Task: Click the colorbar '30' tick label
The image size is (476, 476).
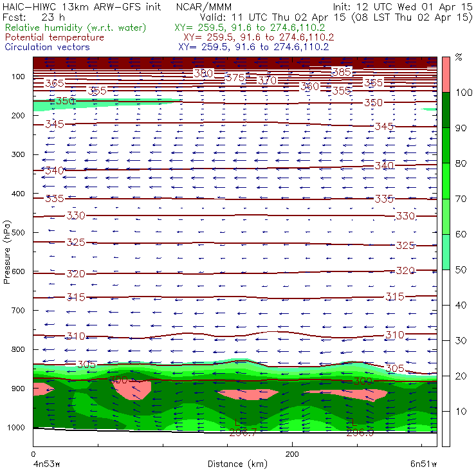Action: 461,341
